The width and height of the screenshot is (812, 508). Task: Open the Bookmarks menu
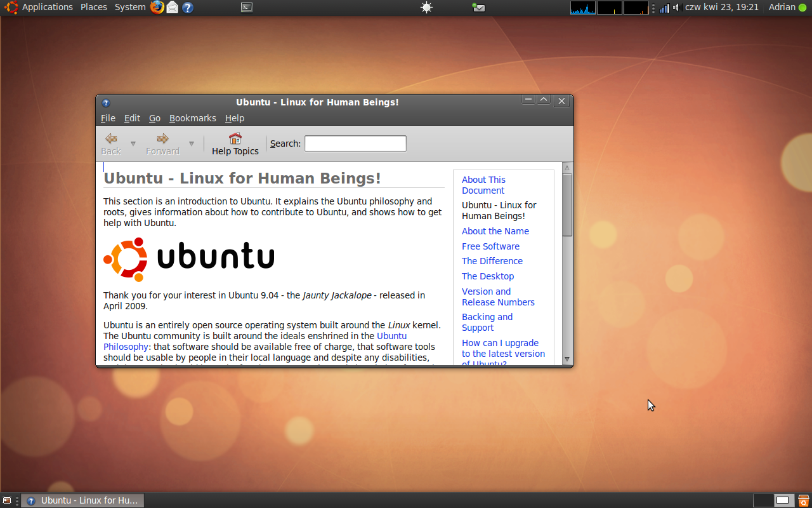pyautogui.click(x=193, y=118)
